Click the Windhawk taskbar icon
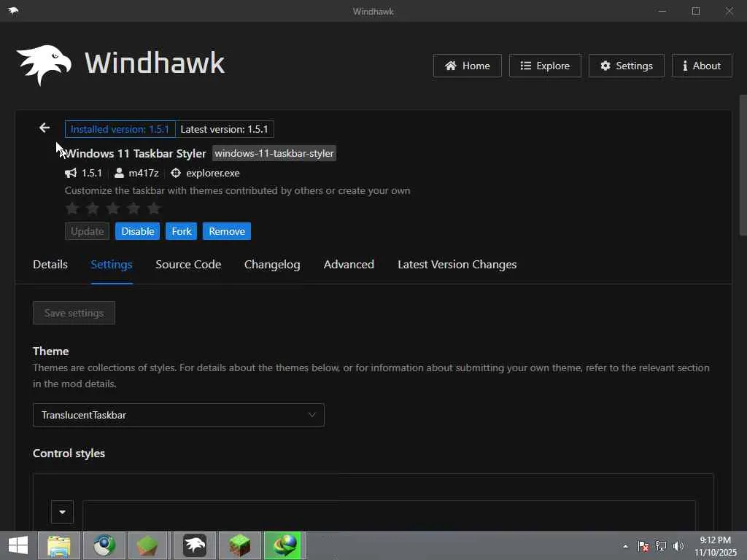 click(194, 545)
